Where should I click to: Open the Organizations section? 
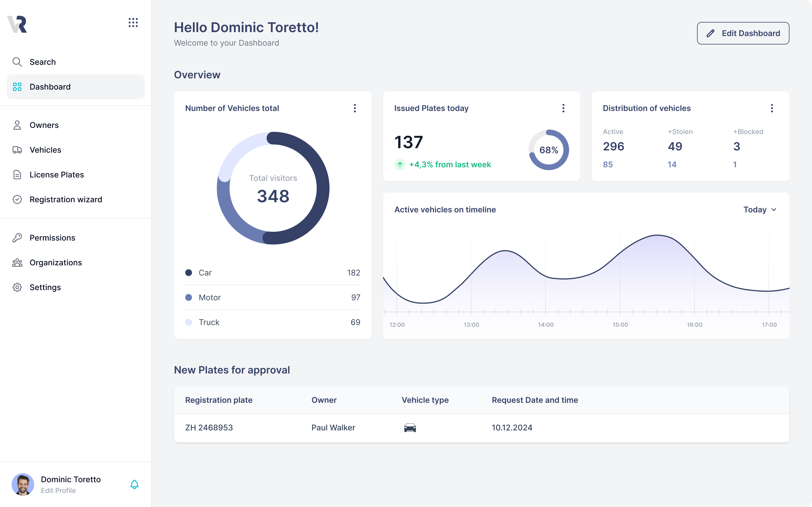tap(55, 263)
